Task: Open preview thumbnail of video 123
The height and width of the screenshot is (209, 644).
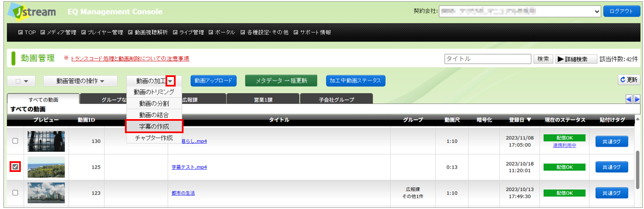Action: [46, 193]
